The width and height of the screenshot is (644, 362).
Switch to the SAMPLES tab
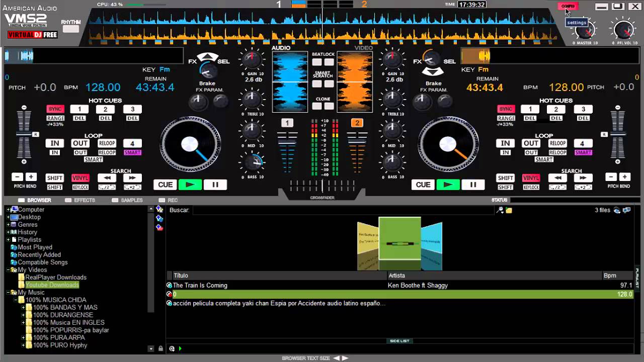click(127, 200)
